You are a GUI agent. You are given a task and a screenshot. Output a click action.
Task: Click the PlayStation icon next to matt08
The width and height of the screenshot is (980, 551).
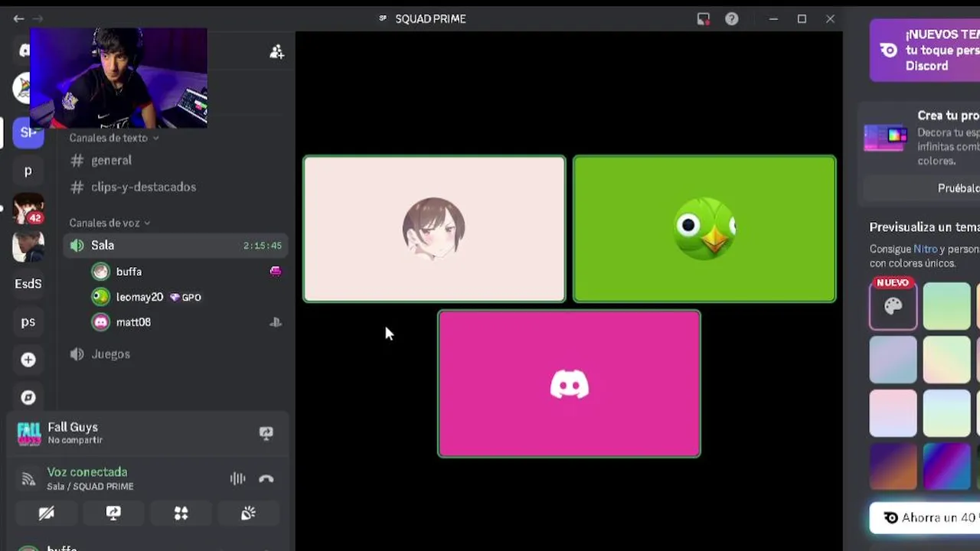(276, 322)
